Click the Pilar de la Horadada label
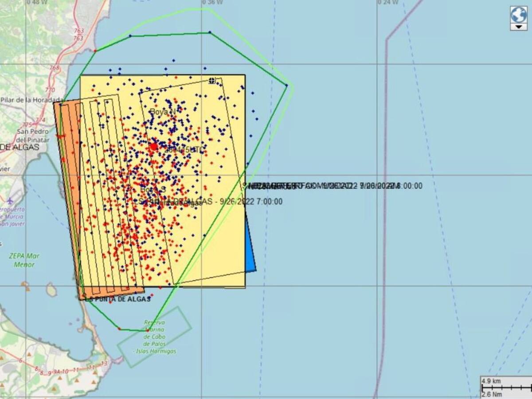The width and height of the screenshot is (532, 399). 32,100
